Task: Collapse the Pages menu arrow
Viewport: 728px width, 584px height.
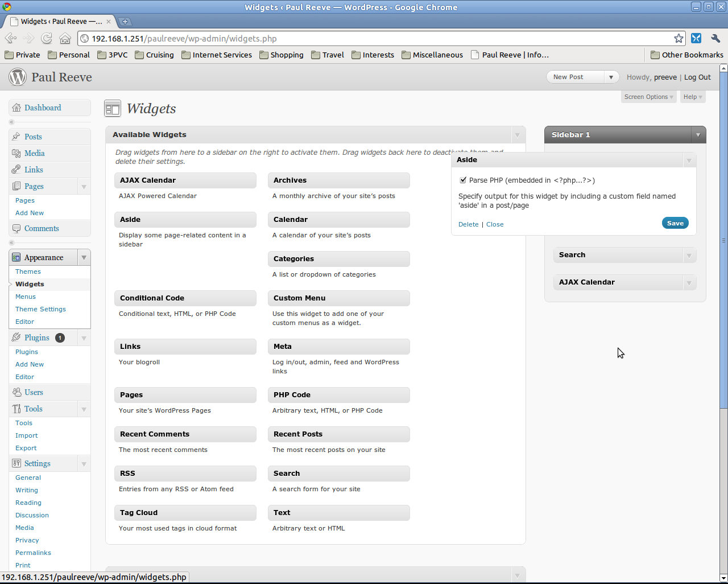Action: 84,186
